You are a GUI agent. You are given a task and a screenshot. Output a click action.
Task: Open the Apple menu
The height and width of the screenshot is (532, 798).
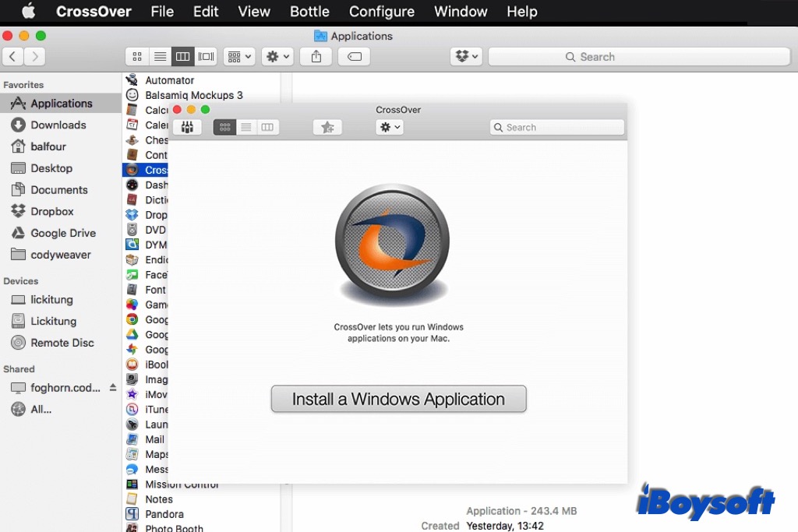[x=28, y=12]
